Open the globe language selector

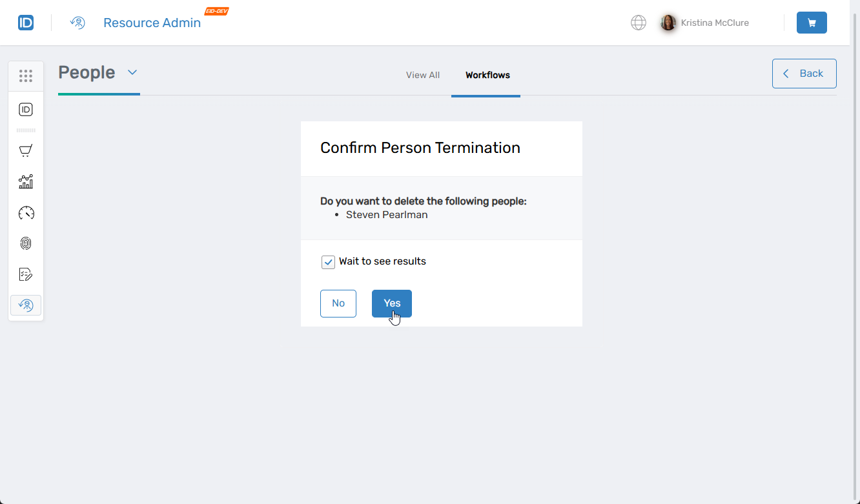[638, 22]
